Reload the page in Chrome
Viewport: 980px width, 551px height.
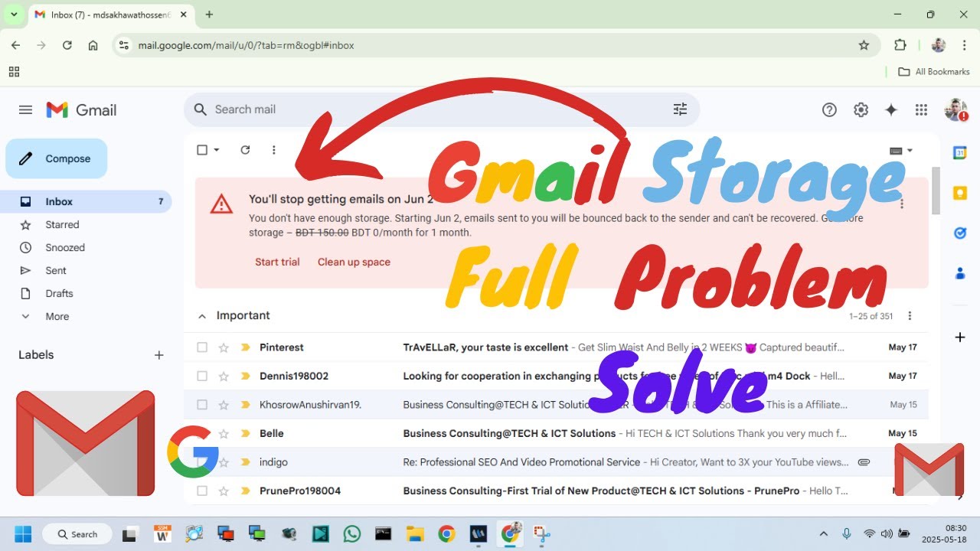point(67,45)
